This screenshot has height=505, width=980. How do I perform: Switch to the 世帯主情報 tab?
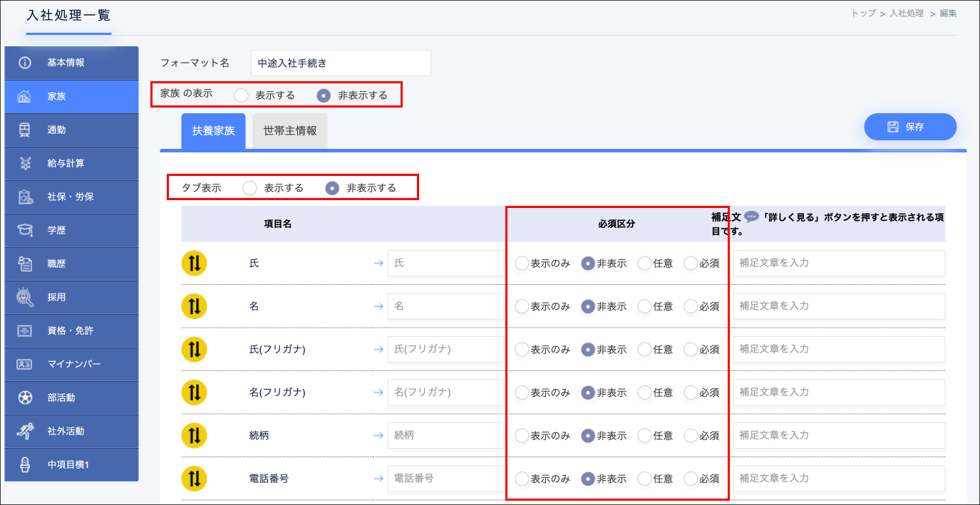290,131
